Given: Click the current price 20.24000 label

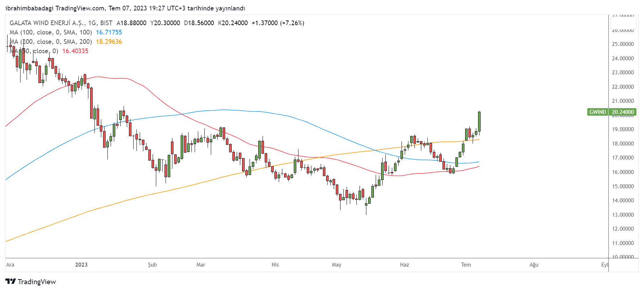Looking at the screenshot, I should (x=623, y=112).
